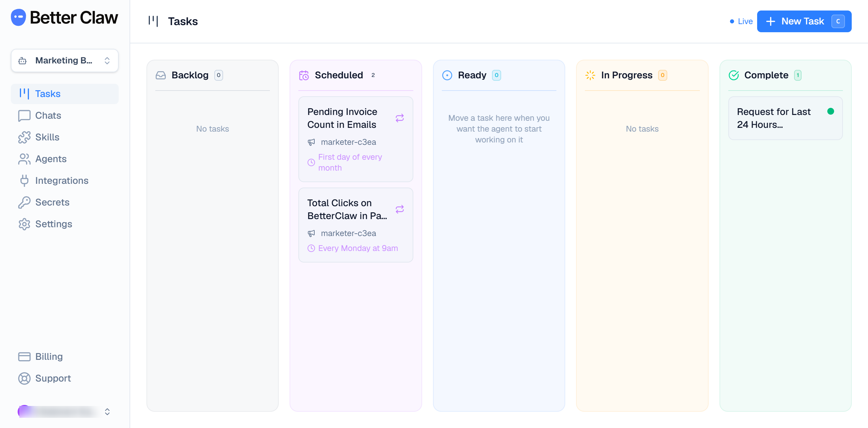Screen dimensions: 868x428
Task: Click recurring icon on Total Clicks card
Action: pos(400,209)
